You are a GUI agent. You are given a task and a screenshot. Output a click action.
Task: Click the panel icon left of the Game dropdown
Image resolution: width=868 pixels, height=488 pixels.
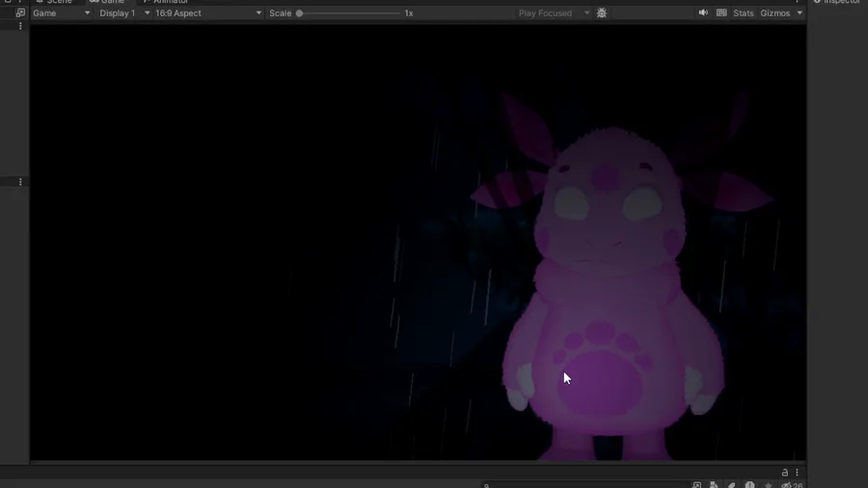pyautogui.click(x=20, y=13)
